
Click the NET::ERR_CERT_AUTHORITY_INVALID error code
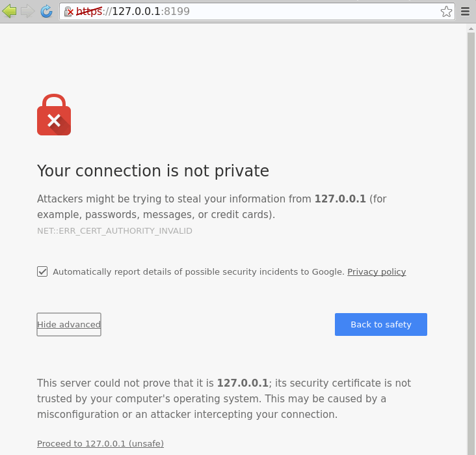point(114,231)
